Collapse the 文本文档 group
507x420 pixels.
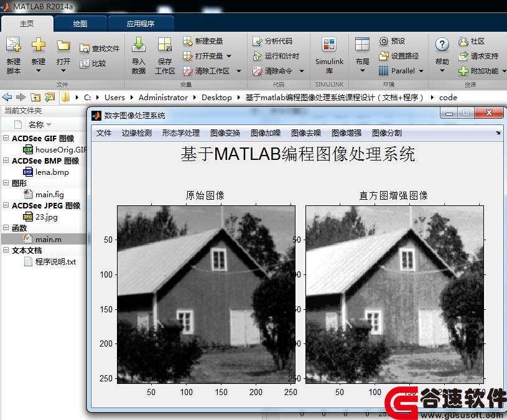tap(6, 250)
